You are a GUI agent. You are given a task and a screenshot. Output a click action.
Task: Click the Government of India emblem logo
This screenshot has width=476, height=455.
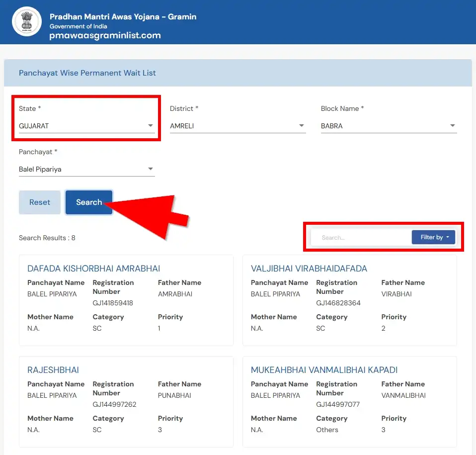coord(27,21)
